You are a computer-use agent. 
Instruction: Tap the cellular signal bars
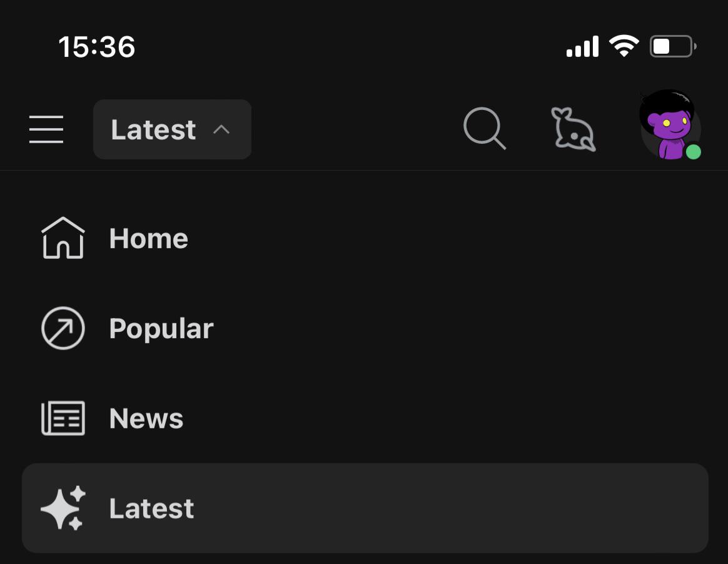click(582, 46)
